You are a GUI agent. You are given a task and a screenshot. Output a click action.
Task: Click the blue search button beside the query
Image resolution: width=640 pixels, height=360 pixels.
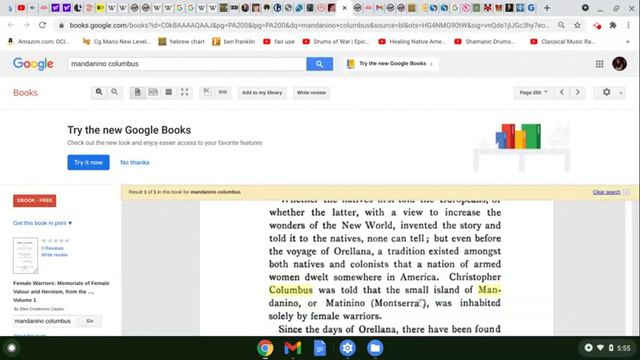[319, 64]
